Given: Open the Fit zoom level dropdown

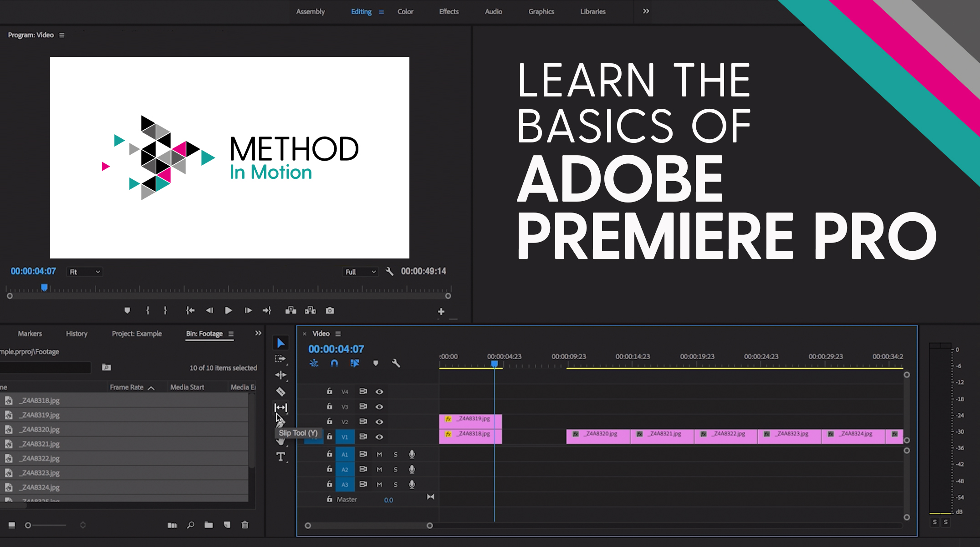Looking at the screenshot, I should coord(85,272).
